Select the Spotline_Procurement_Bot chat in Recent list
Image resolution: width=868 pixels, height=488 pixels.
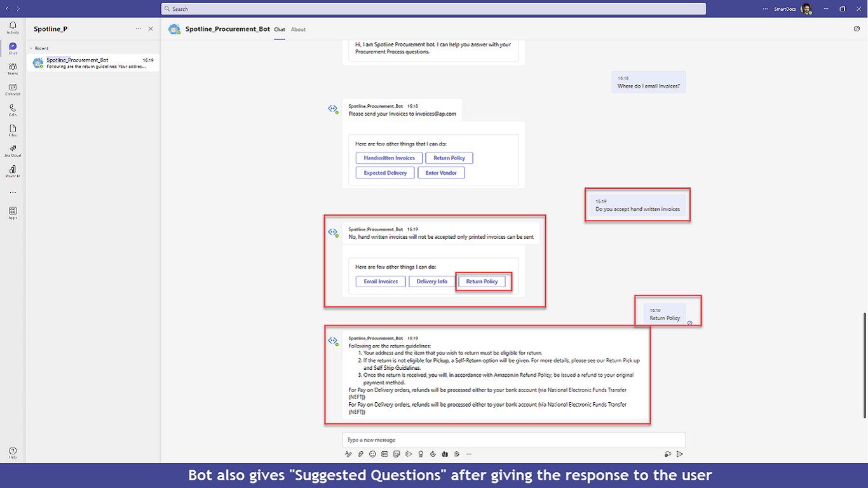[93, 62]
